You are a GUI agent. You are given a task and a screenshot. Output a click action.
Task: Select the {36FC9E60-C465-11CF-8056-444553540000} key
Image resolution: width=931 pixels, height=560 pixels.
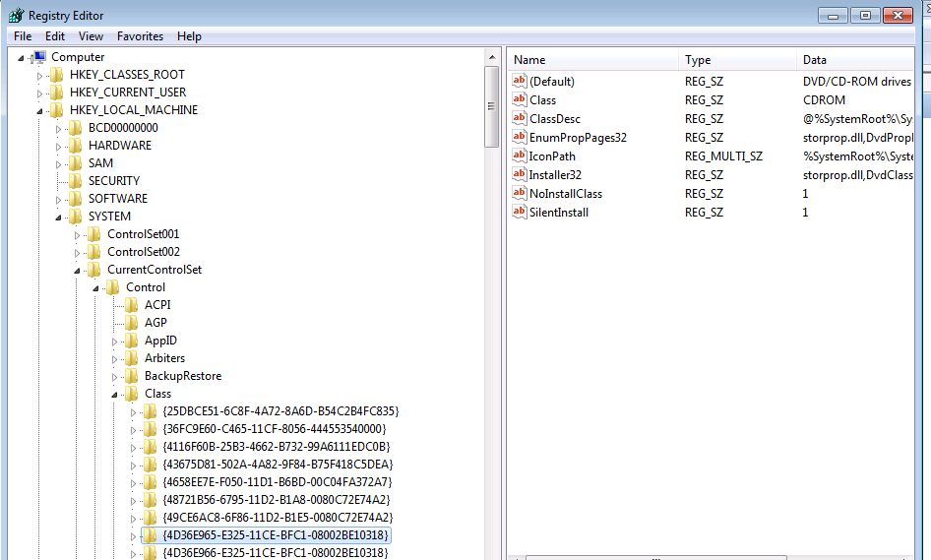(x=275, y=429)
